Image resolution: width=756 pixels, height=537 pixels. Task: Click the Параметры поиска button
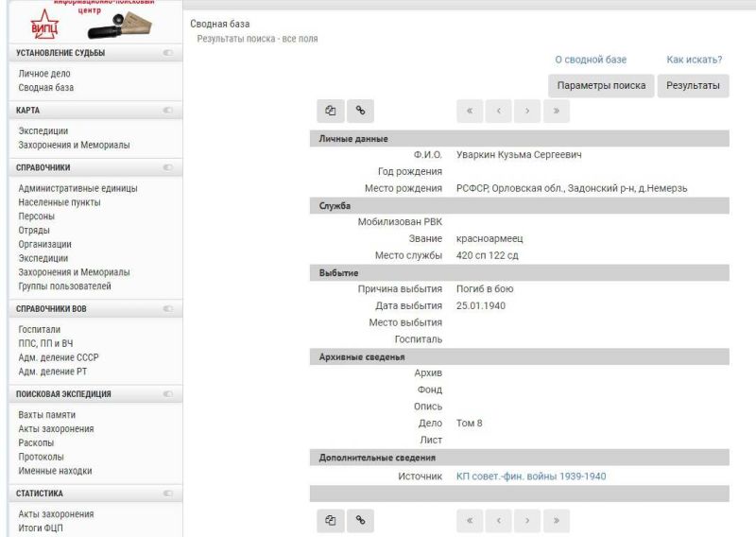point(601,85)
